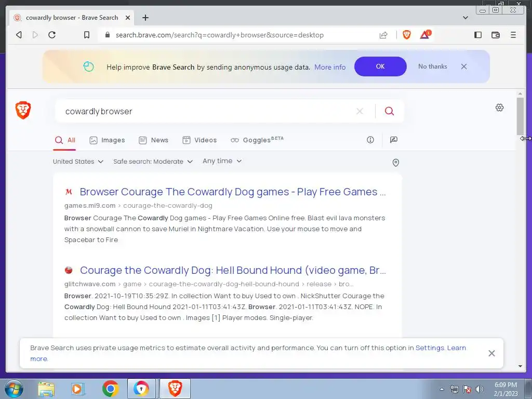Open the feedback speech bubble icon
Screen dimensions: 532x399
(x=394, y=140)
